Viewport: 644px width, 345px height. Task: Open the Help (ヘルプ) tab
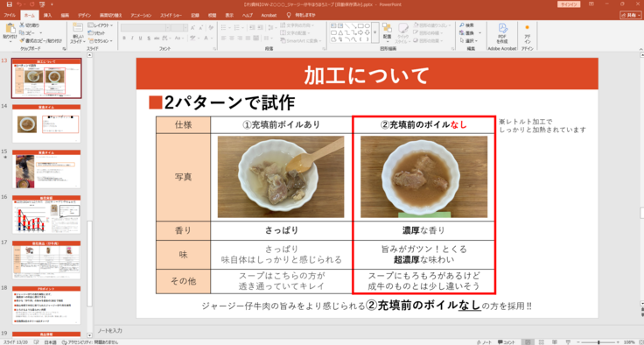click(x=248, y=15)
